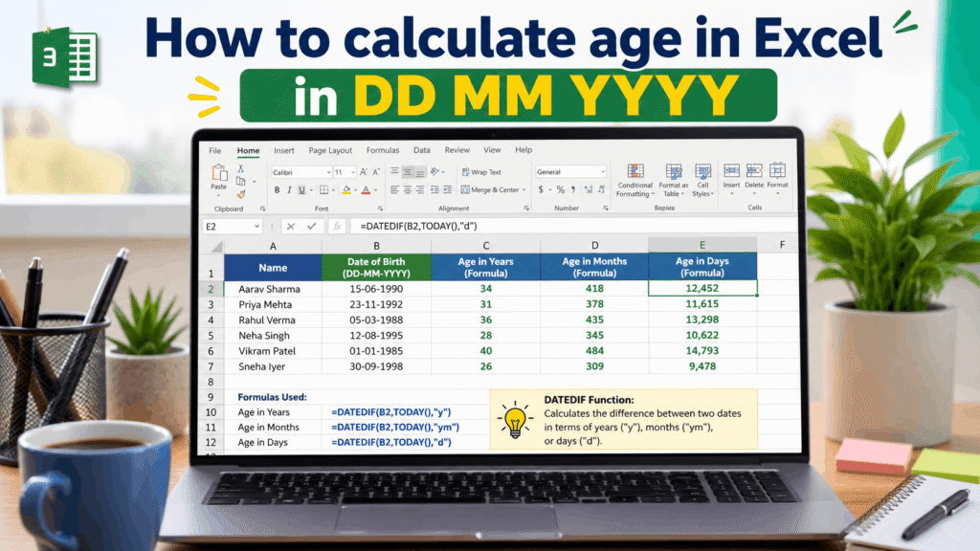Screen dimensions: 980x551
Task: Open Clipboard group dialog launcher
Action: pos(262,209)
